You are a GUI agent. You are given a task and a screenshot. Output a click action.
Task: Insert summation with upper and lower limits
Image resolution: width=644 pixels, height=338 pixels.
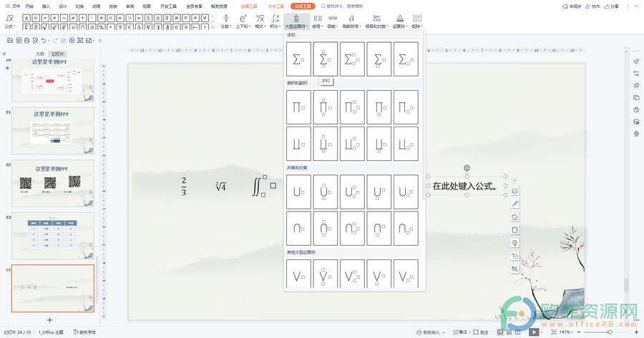click(x=326, y=59)
